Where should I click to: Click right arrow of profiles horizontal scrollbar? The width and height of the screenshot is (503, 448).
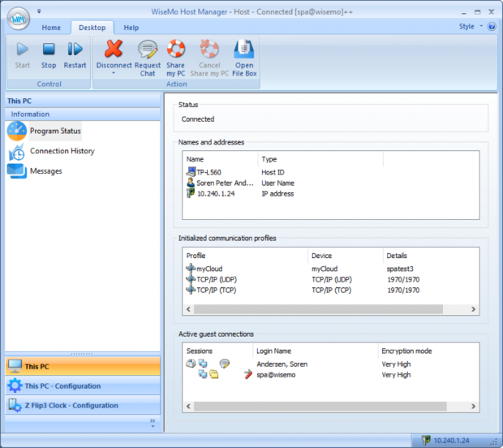point(473,309)
